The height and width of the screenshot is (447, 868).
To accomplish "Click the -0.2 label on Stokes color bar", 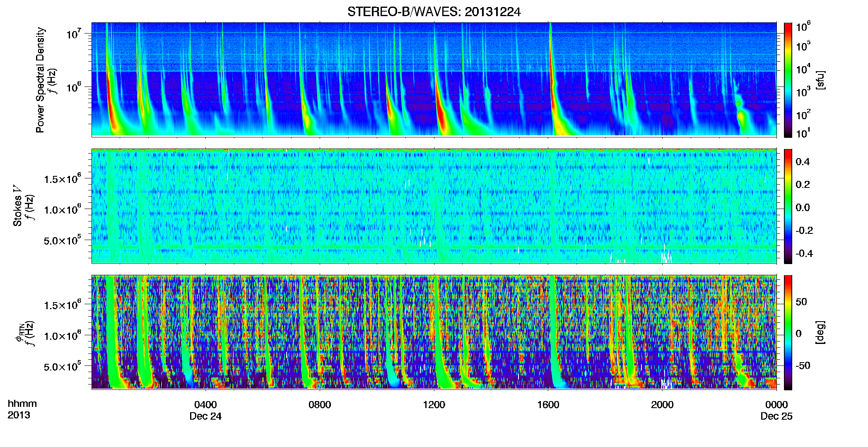I will point(804,231).
